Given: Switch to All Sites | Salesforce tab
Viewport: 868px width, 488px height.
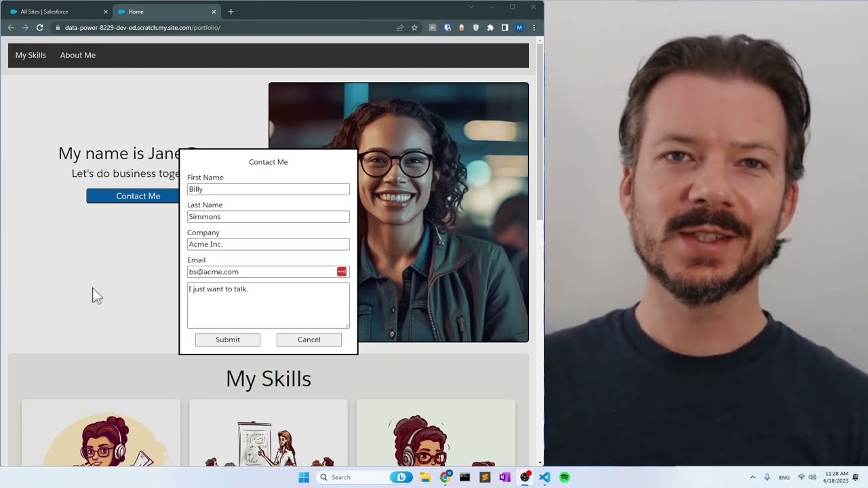Looking at the screenshot, I should tap(58, 12).
